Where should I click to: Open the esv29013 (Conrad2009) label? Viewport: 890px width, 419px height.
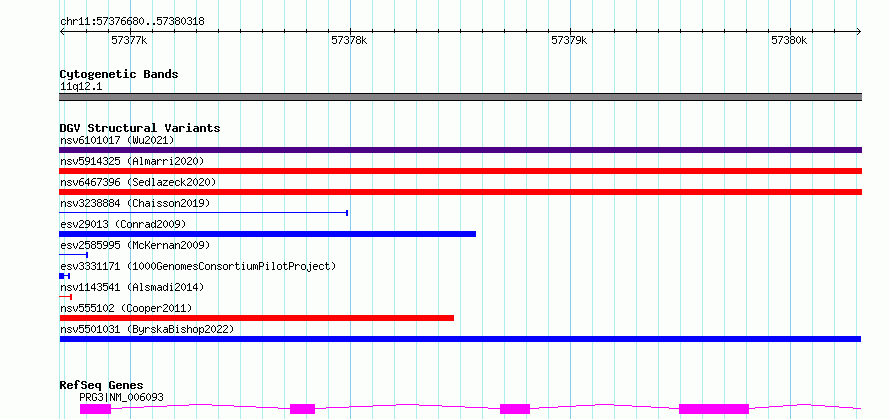(123, 224)
